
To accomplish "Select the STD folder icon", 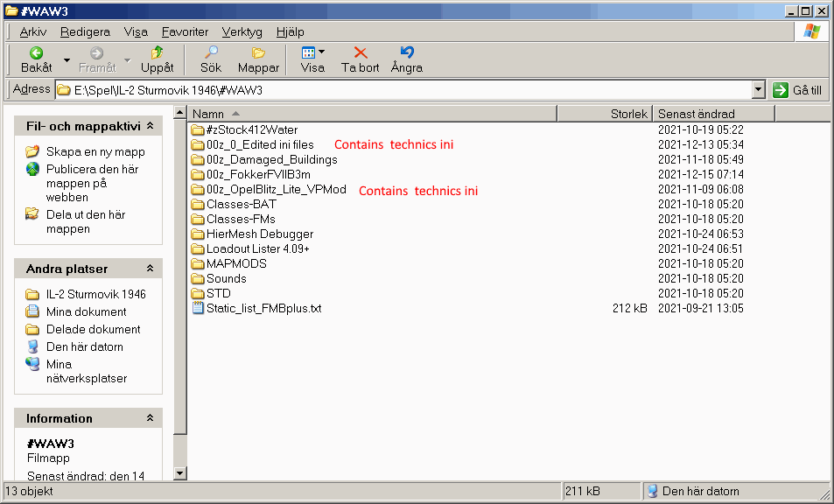I will pos(198,293).
